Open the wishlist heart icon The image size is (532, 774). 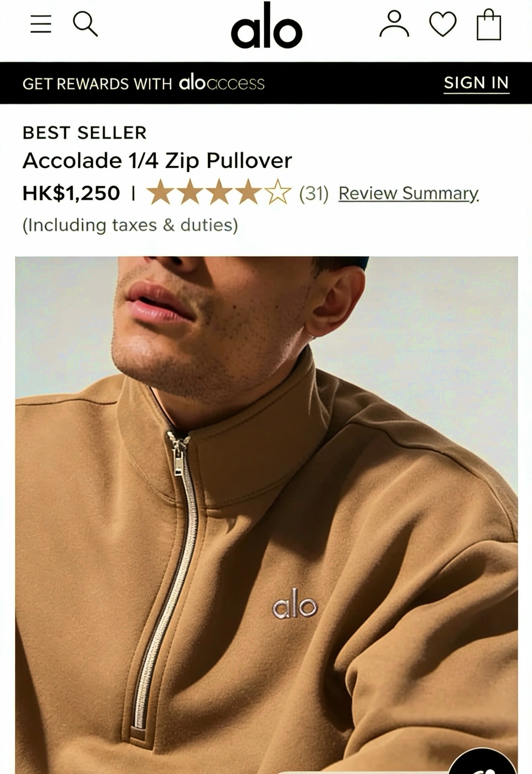tap(443, 24)
